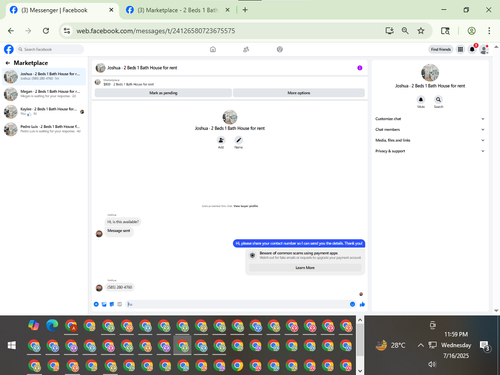The image size is (500, 375).
Task: Attach a photo using composer image icon
Action: pyautogui.click(x=104, y=304)
